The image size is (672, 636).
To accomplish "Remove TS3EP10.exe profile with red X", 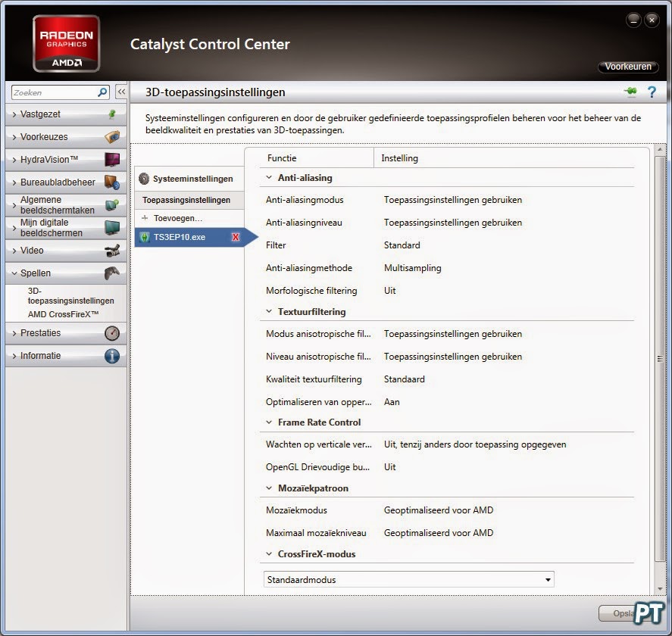I will (x=236, y=237).
